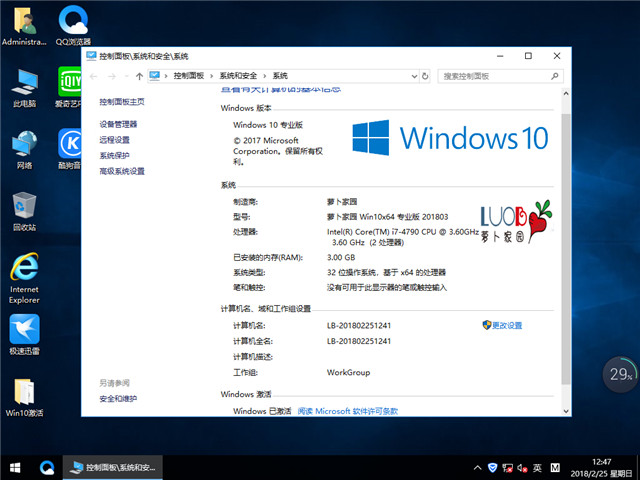Expand the 系统和安全 breadcrumb arrow
640x480 pixels.
pos(267,76)
